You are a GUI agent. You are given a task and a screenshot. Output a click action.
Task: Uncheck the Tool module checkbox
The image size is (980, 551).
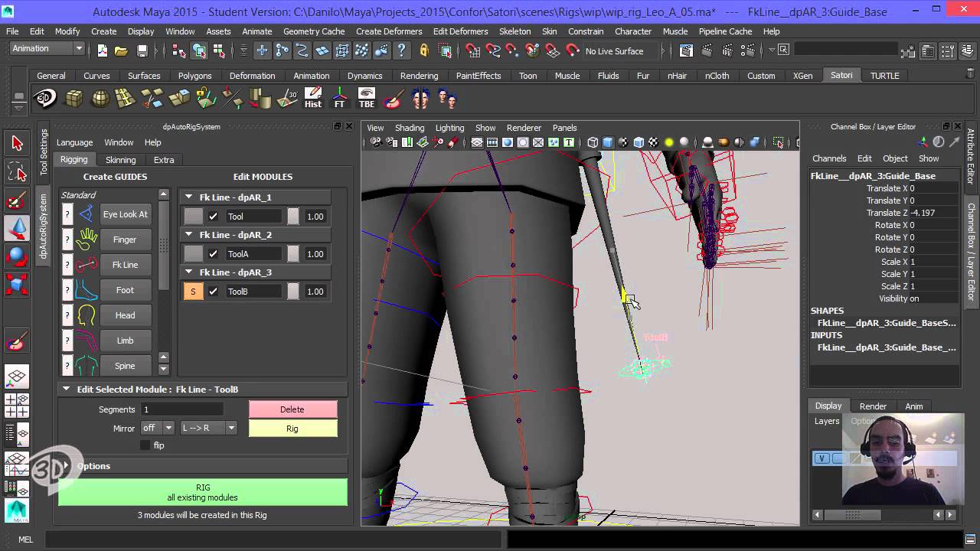pyautogui.click(x=213, y=217)
